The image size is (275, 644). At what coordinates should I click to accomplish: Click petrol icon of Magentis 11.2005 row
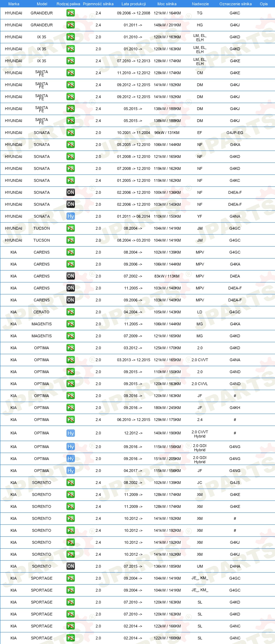[71, 324]
